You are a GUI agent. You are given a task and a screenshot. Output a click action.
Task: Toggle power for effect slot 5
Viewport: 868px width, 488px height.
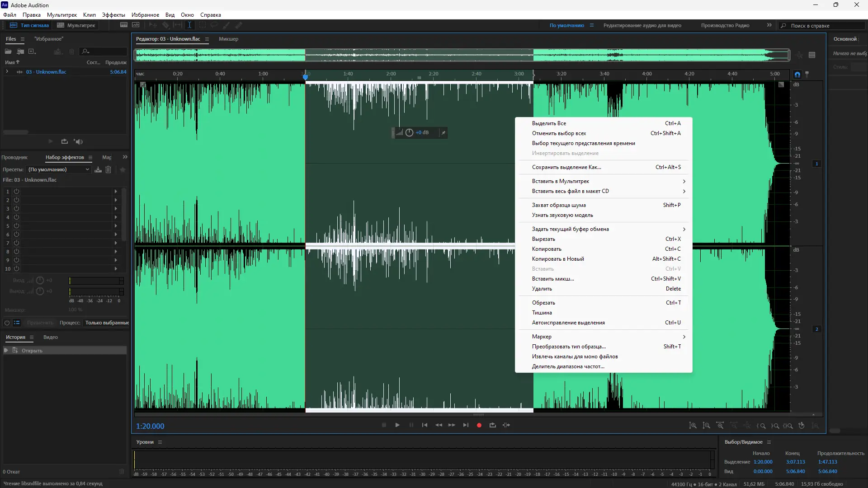(x=16, y=226)
